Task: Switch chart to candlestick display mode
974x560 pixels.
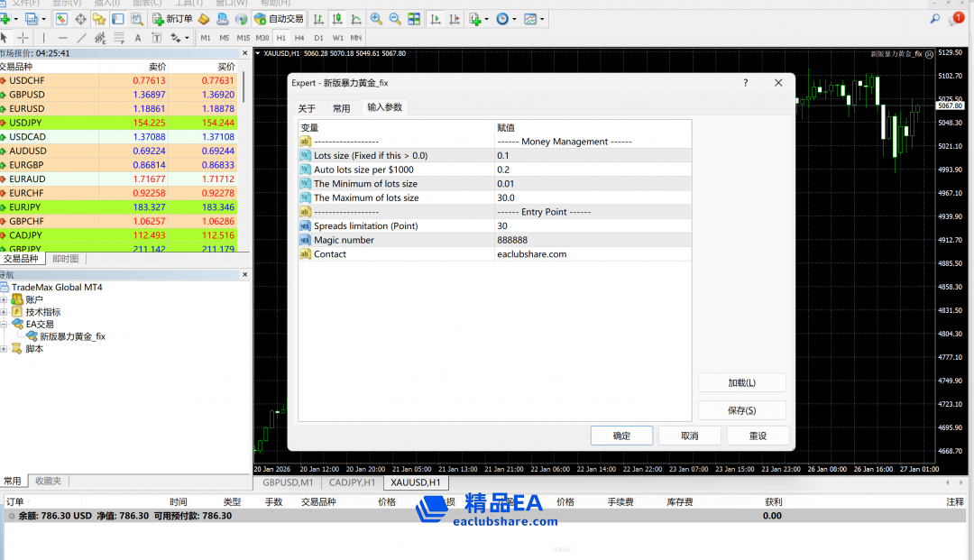Action: [336, 19]
